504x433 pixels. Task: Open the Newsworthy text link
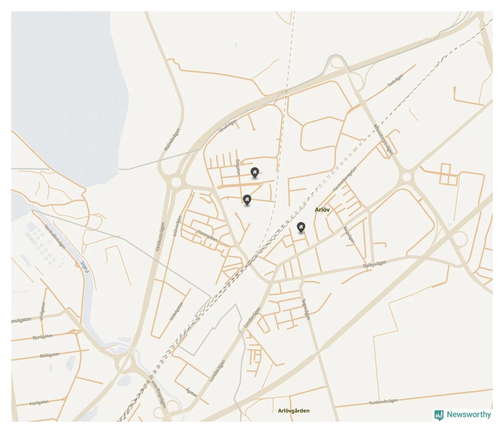[469, 414]
